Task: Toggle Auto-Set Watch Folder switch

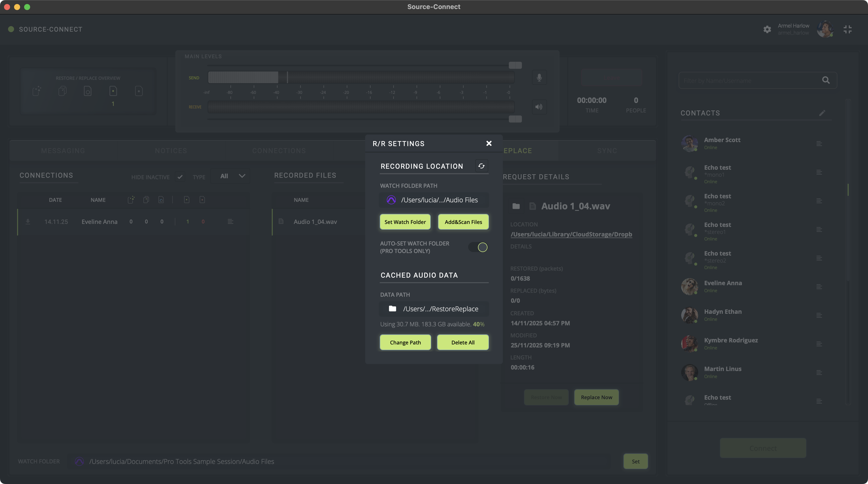Action: [x=478, y=247]
